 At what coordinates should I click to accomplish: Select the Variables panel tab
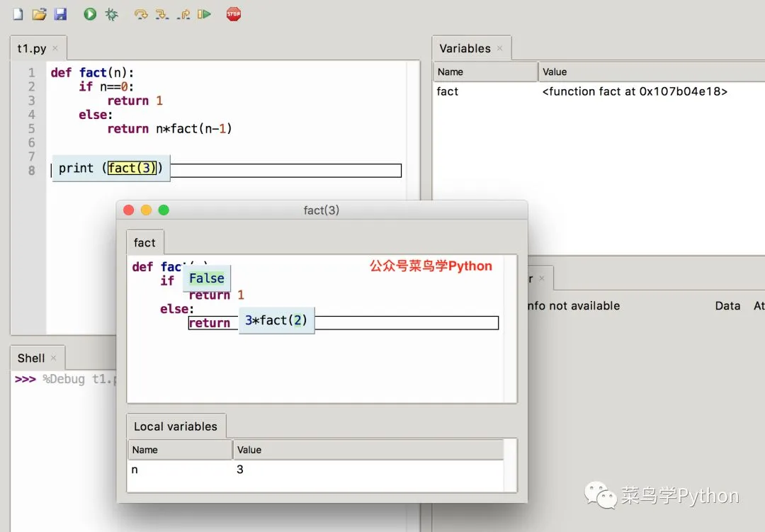point(465,49)
